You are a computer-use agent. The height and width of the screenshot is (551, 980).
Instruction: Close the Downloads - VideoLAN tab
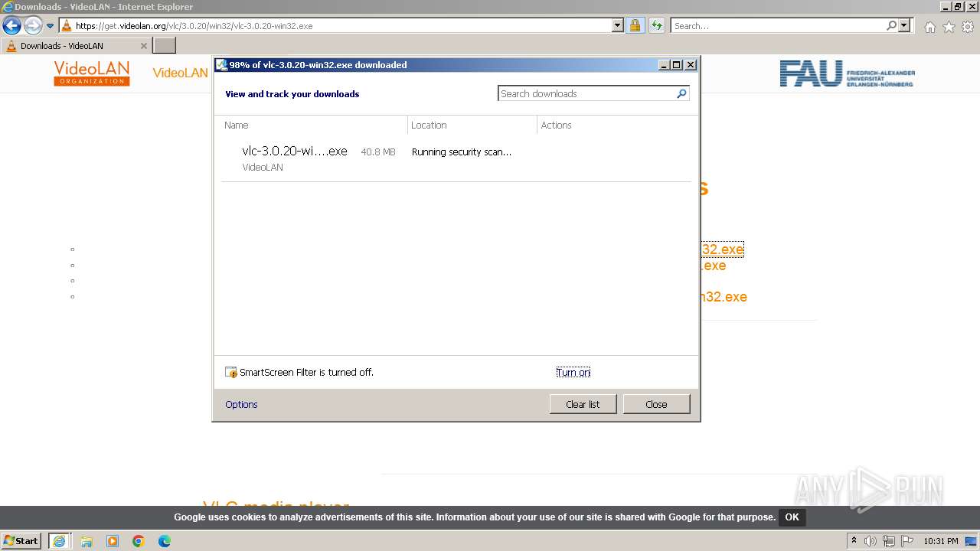tap(143, 46)
